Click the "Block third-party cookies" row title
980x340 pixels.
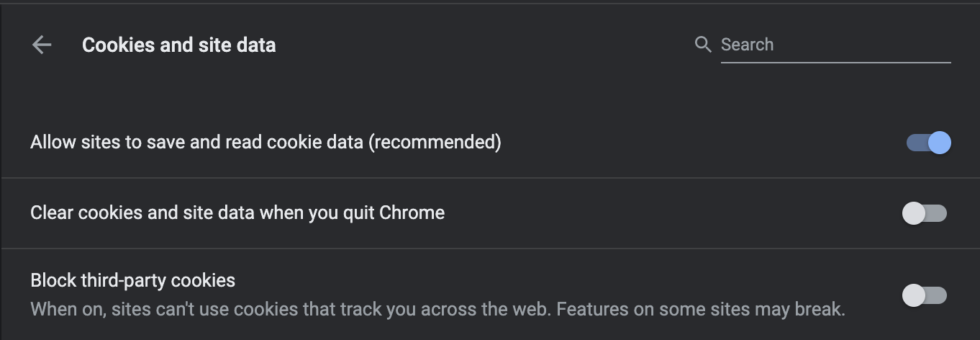(x=132, y=279)
